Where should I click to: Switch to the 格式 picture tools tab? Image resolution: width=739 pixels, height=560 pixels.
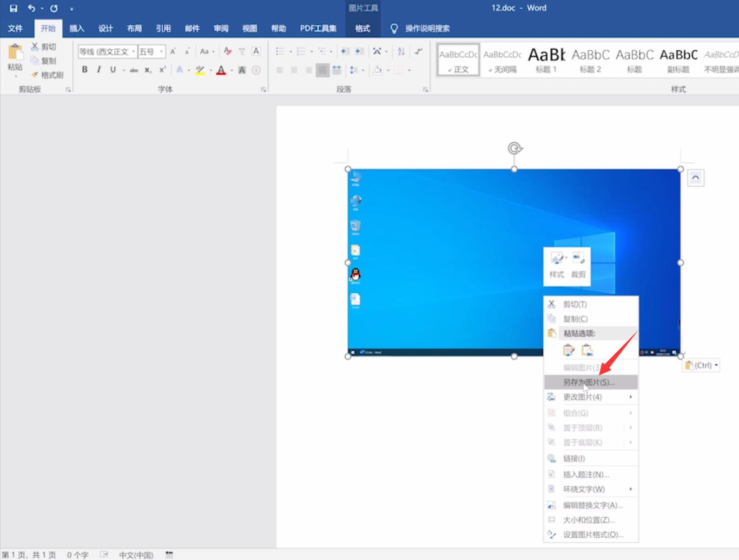(x=362, y=28)
